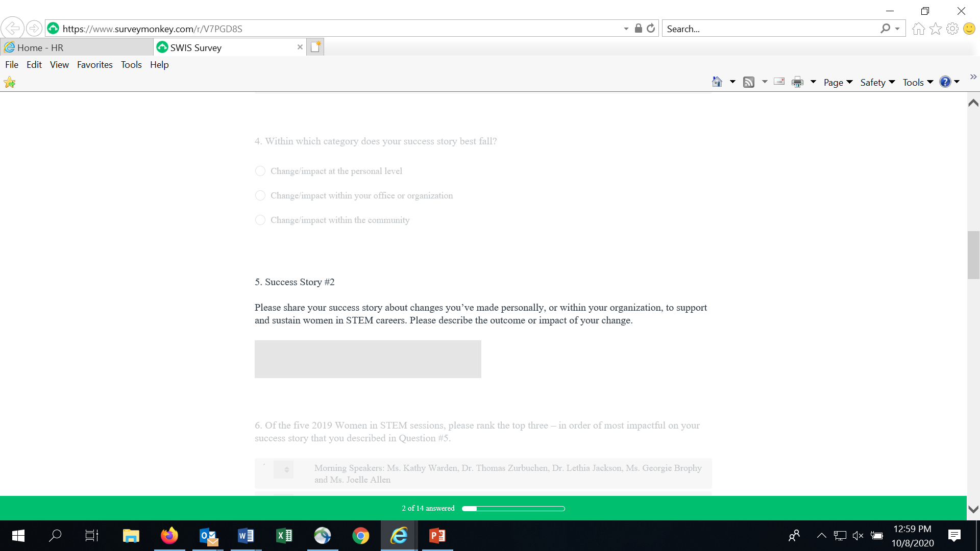980x551 pixels.
Task: Click the Print icon
Action: 797,82
